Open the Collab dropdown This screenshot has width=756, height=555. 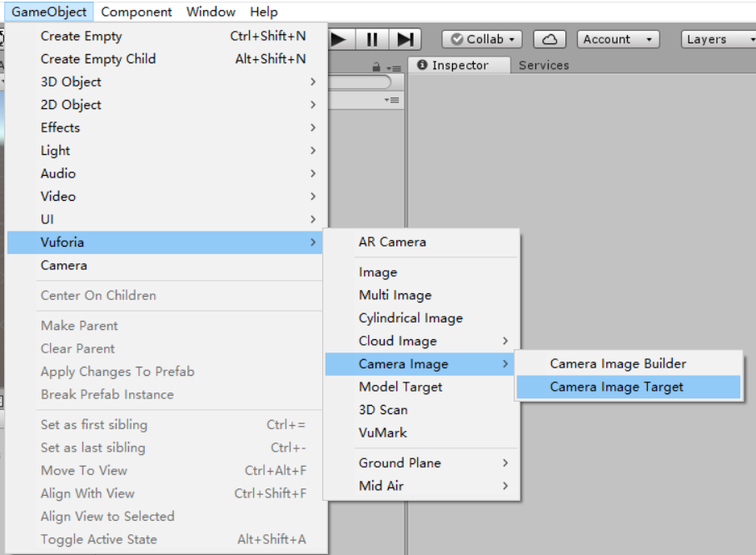[x=482, y=39]
